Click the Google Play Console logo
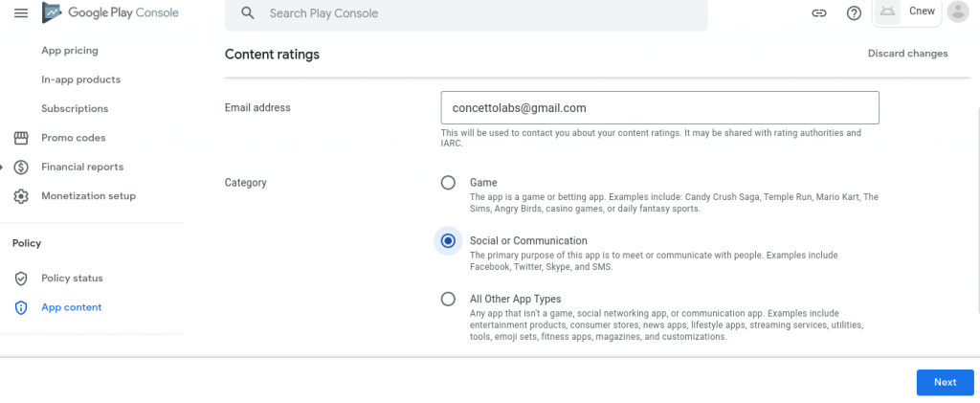The width and height of the screenshot is (980, 403). (110, 13)
